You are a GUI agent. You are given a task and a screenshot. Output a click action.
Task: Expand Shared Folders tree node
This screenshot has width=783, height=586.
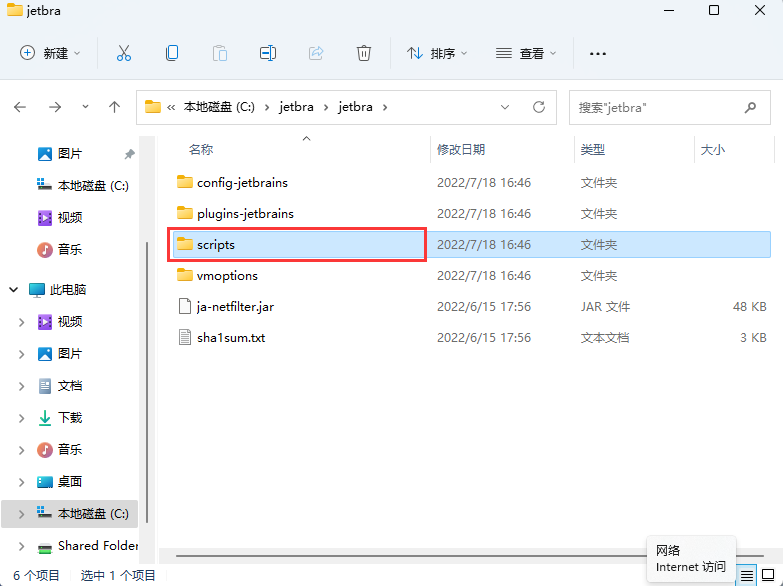coord(21,547)
